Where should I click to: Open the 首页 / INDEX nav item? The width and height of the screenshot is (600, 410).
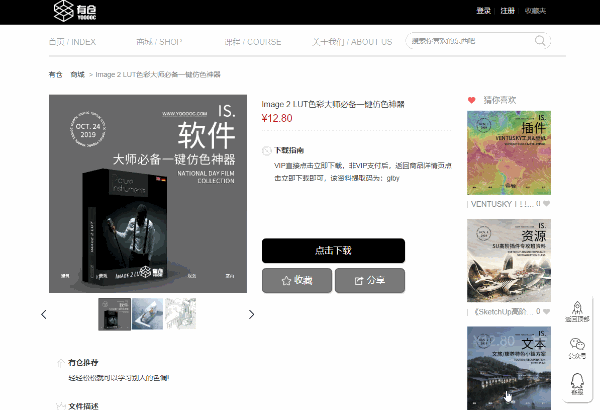click(x=72, y=42)
